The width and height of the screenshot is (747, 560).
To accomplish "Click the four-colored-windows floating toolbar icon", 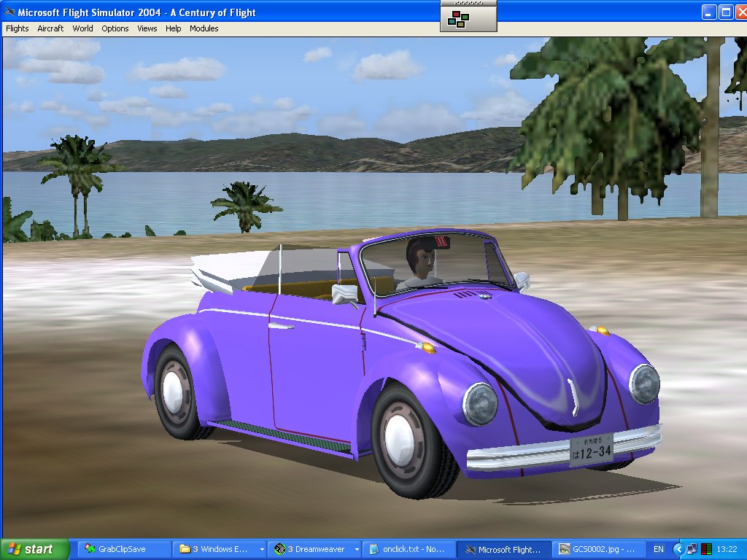I will pyautogui.click(x=458, y=20).
